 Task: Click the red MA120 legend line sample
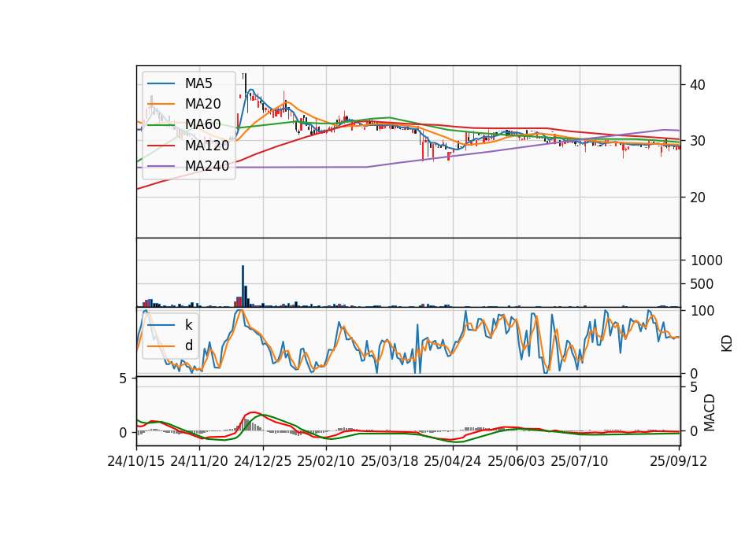161,146
